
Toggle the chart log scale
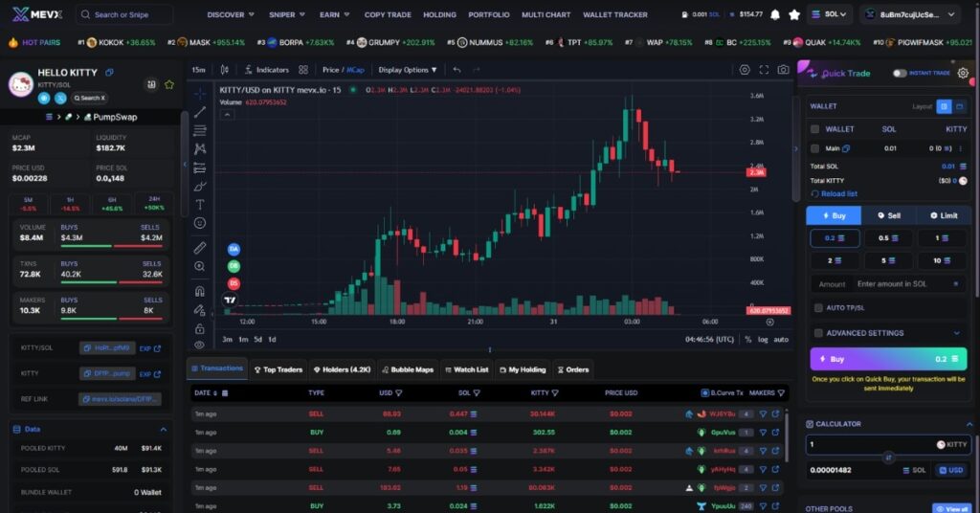pyautogui.click(x=763, y=340)
